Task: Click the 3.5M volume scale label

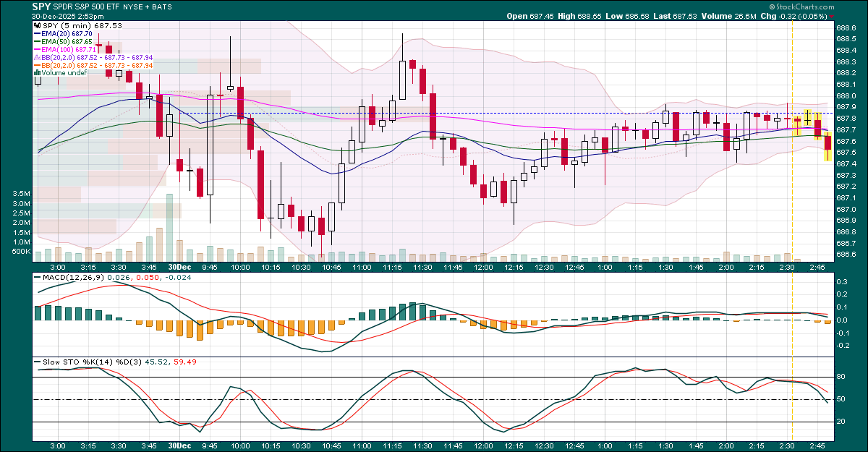Action: coord(22,195)
